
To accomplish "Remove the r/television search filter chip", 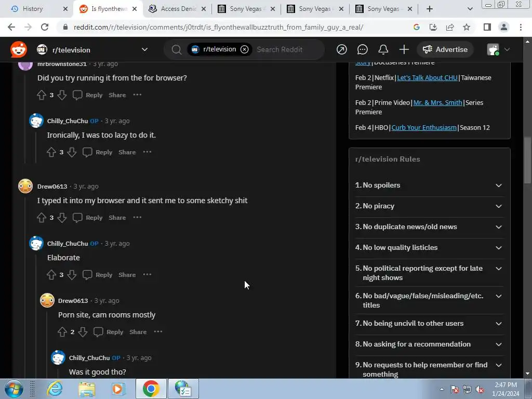I will [x=244, y=49].
